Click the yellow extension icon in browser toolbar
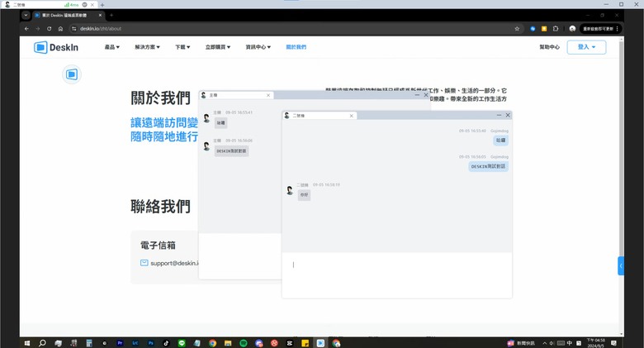The width and height of the screenshot is (644, 348). coord(544,29)
